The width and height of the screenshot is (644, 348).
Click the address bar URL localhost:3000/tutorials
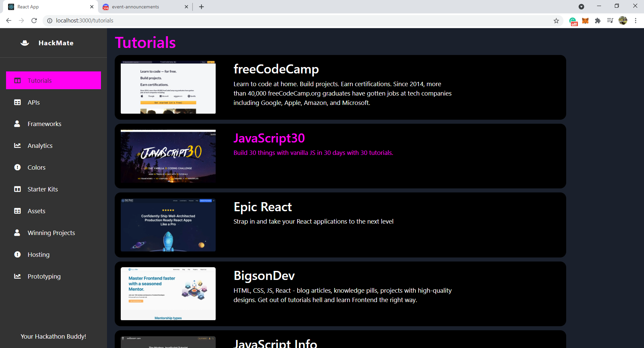[85, 20]
